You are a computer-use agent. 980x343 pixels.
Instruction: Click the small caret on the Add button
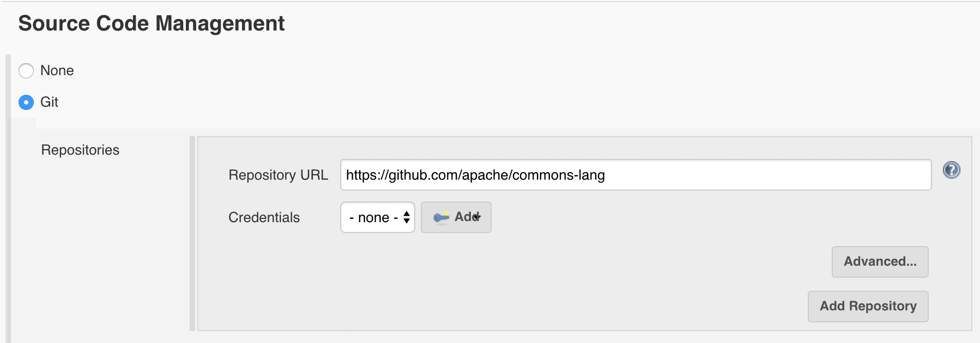(x=478, y=217)
